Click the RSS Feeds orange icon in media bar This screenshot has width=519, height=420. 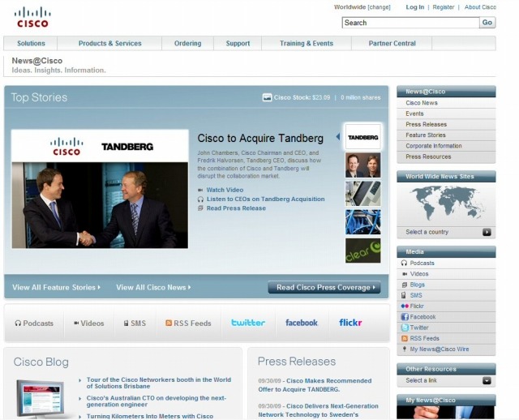click(x=169, y=323)
